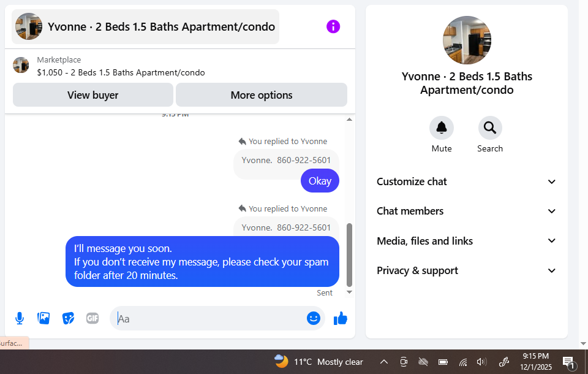This screenshot has height=374, width=588.
Task: Click the View buyer button
Action: tap(93, 95)
